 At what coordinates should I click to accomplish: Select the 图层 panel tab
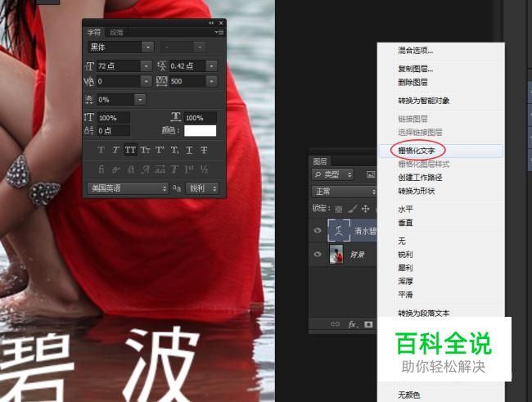tap(320, 161)
